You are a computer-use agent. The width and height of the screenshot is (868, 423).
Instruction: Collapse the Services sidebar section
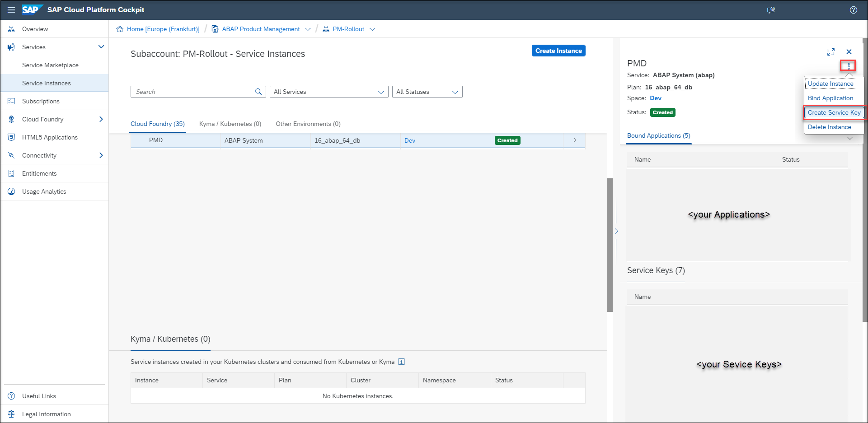pyautogui.click(x=101, y=47)
